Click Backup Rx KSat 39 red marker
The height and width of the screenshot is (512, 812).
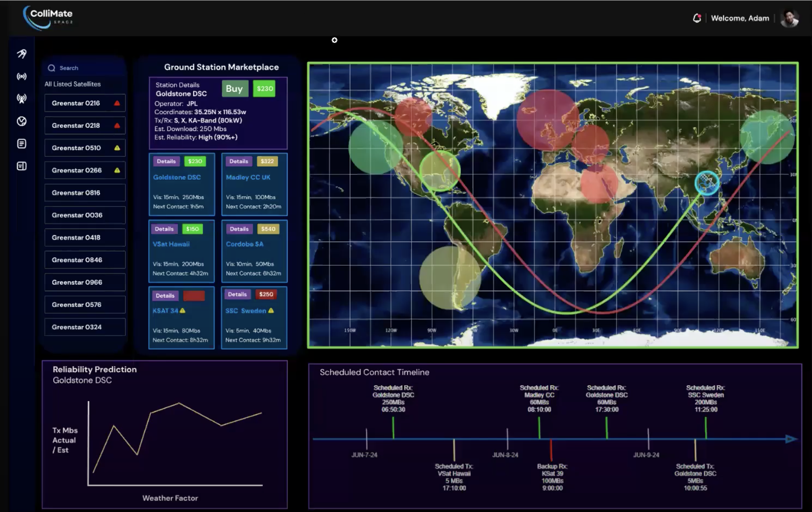[551, 450]
